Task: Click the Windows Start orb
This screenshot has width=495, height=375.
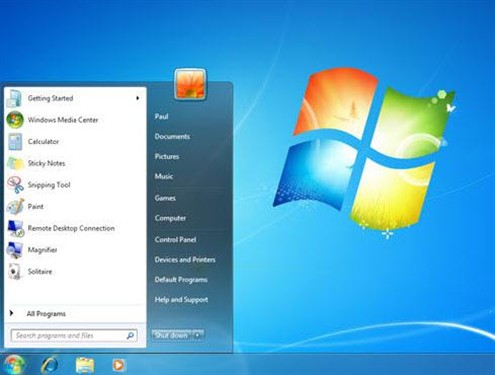Action: point(14,364)
